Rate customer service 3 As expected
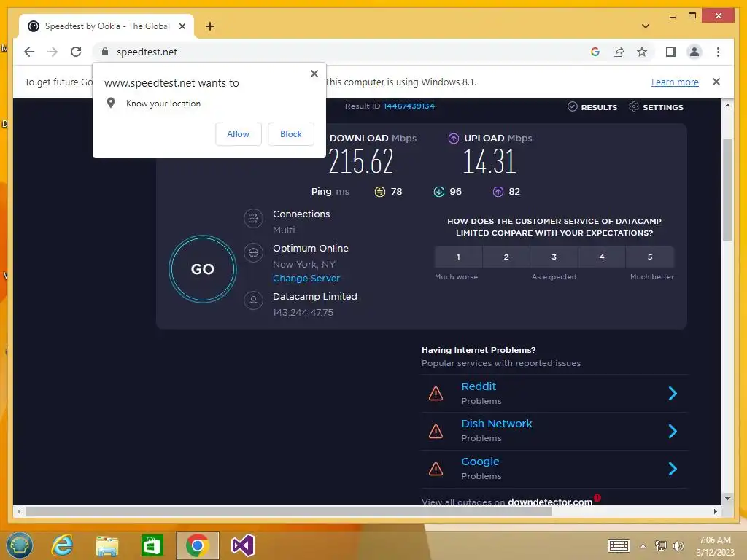This screenshot has width=747, height=560. coord(554,257)
